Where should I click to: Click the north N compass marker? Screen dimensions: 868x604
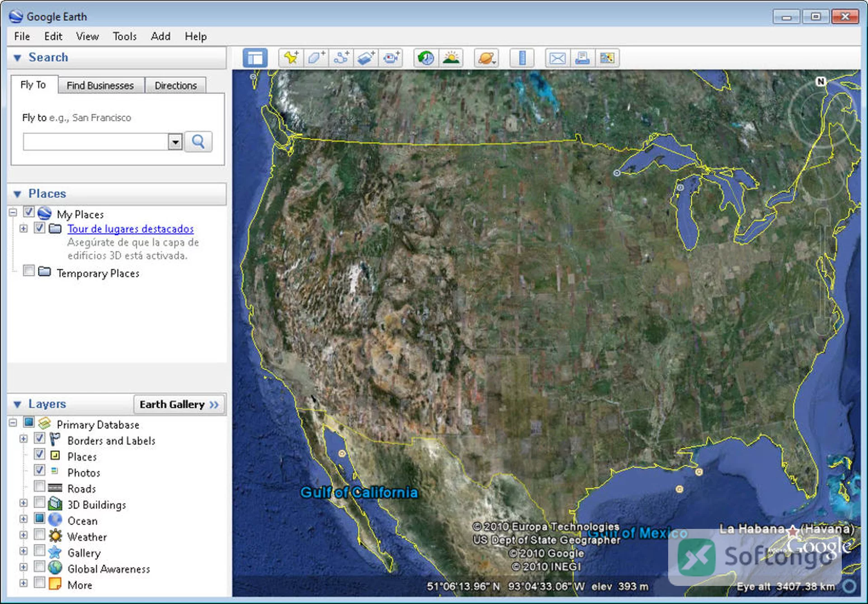tap(821, 81)
